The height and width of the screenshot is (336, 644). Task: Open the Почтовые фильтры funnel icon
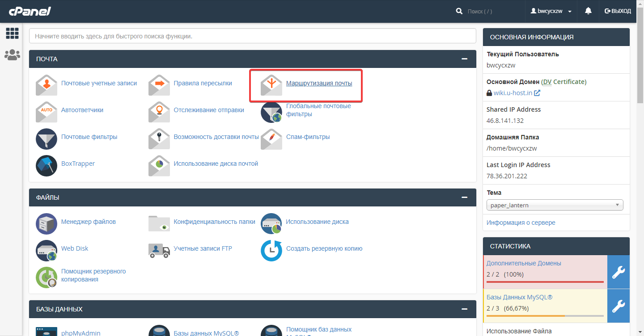(47, 139)
